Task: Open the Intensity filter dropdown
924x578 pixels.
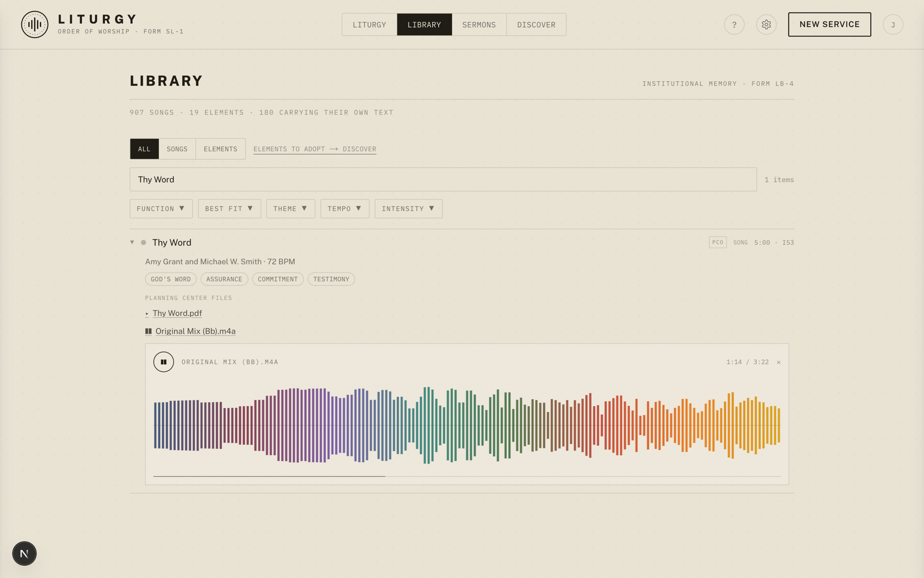Action: pos(409,209)
